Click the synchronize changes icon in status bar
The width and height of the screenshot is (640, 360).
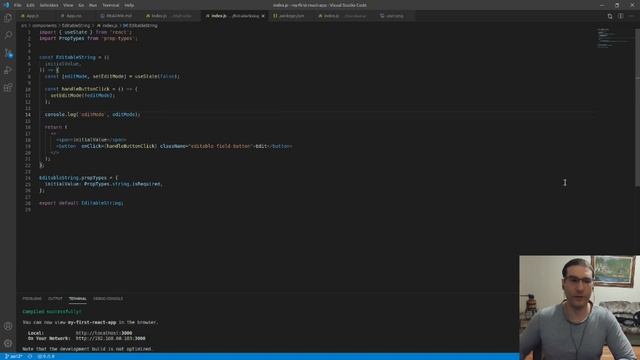(x=30, y=356)
